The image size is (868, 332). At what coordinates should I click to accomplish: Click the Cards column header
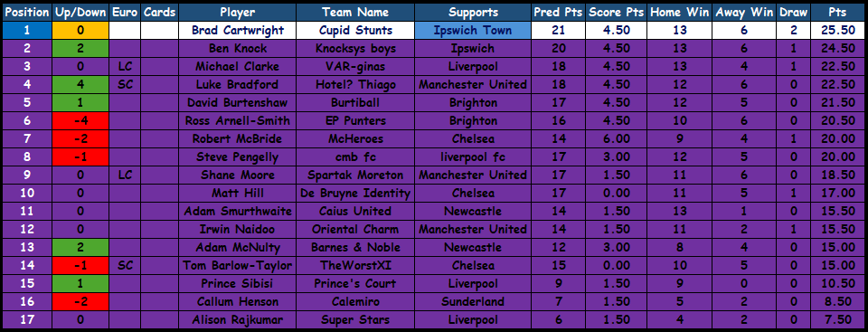pyautogui.click(x=159, y=12)
